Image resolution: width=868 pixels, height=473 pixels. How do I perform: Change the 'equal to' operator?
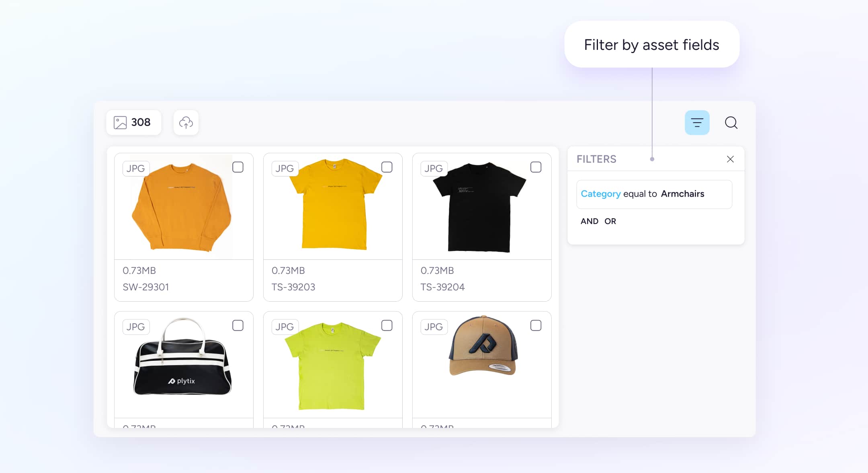point(640,194)
